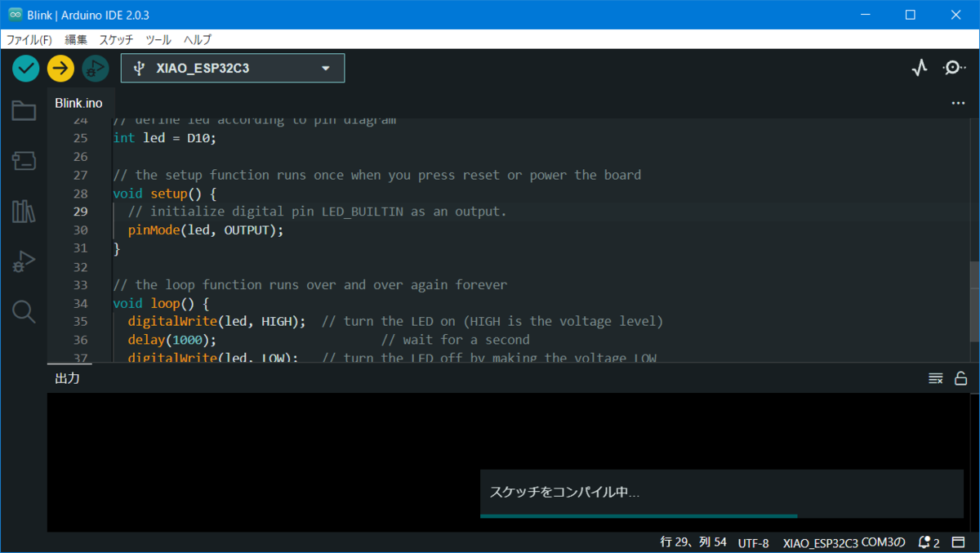The image size is (980, 553).
Task: Open the Search sidebar panel
Action: (24, 311)
